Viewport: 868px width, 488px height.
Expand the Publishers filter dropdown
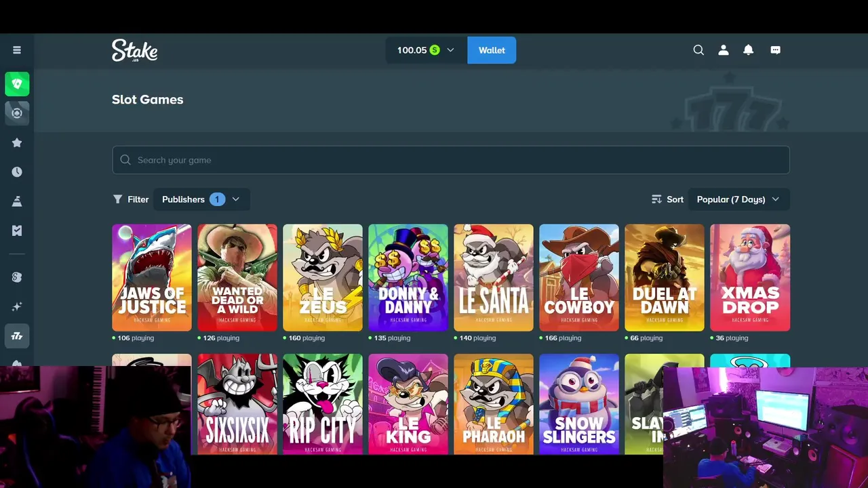tap(201, 199)
